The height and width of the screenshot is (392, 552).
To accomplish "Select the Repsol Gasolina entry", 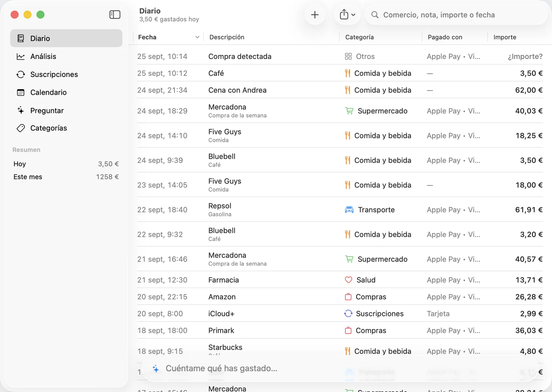I will point(340,209).
